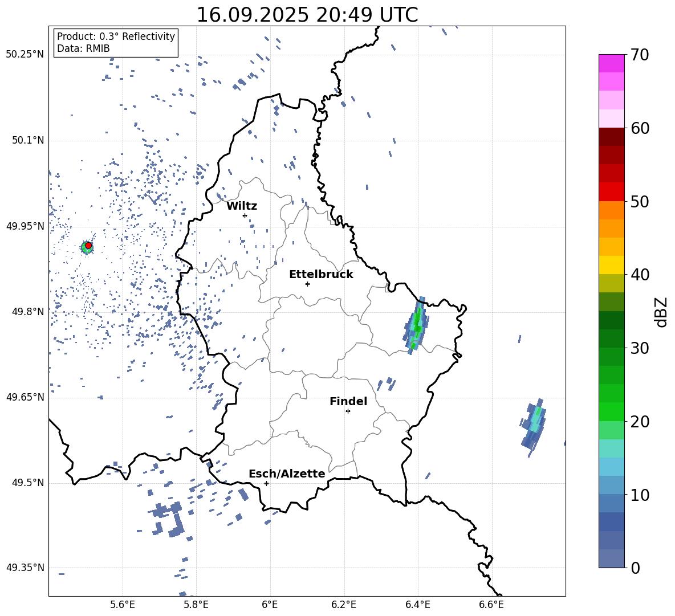Select the Wiltz city label
675x616 pixels.
[x=242, y=206]
